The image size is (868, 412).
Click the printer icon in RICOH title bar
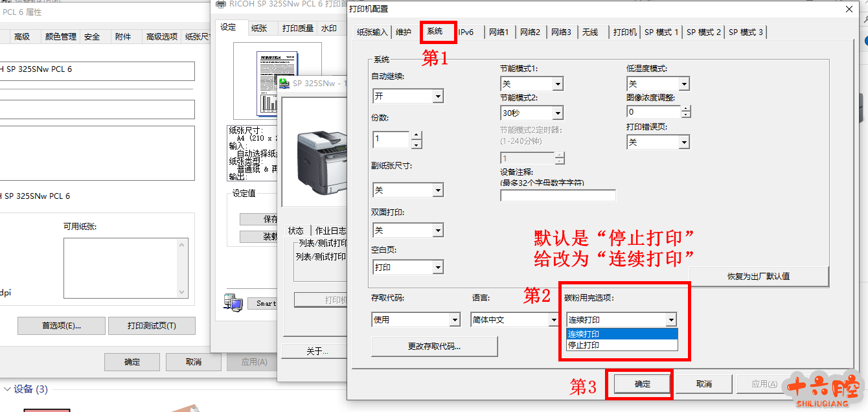220,5
